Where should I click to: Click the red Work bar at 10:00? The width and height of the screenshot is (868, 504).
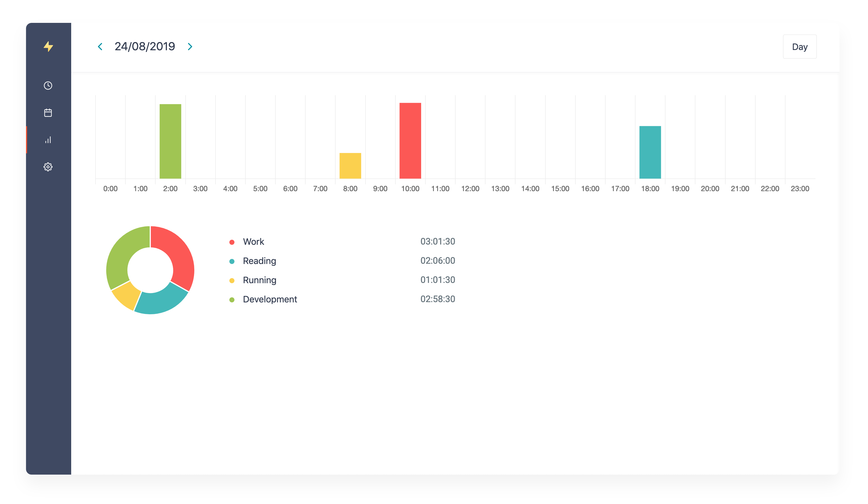[410, 140]
